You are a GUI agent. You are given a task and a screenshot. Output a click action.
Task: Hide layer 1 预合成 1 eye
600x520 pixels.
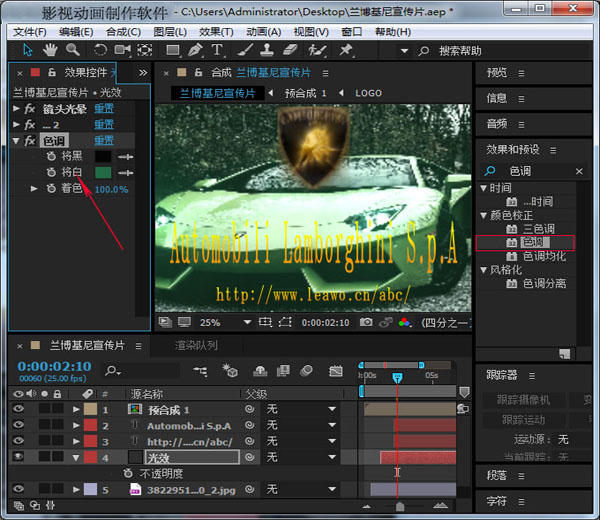point(18,409)
